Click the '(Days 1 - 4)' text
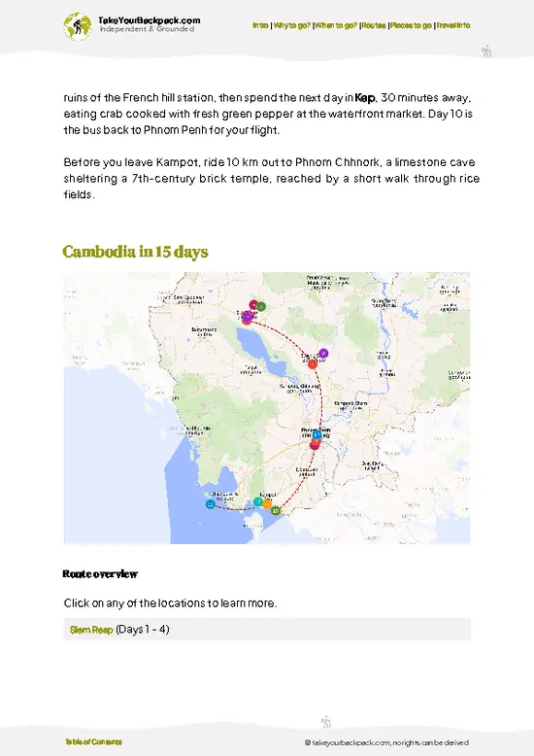 [x=142, y=630]
